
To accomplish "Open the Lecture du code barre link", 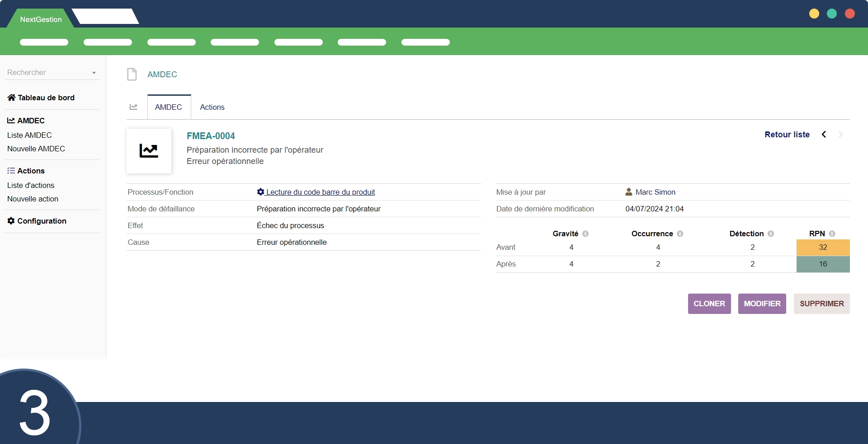I will (320, 192).
